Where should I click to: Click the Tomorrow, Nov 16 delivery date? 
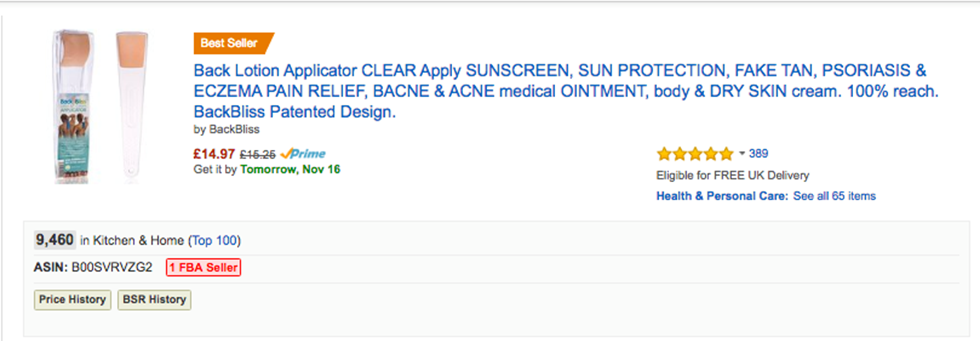290,169
